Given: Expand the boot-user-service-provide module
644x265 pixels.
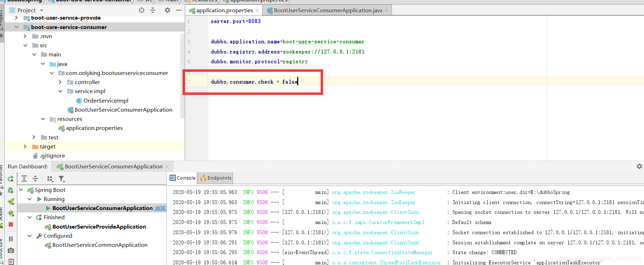Looking at the screenshot, I should 16,18.
